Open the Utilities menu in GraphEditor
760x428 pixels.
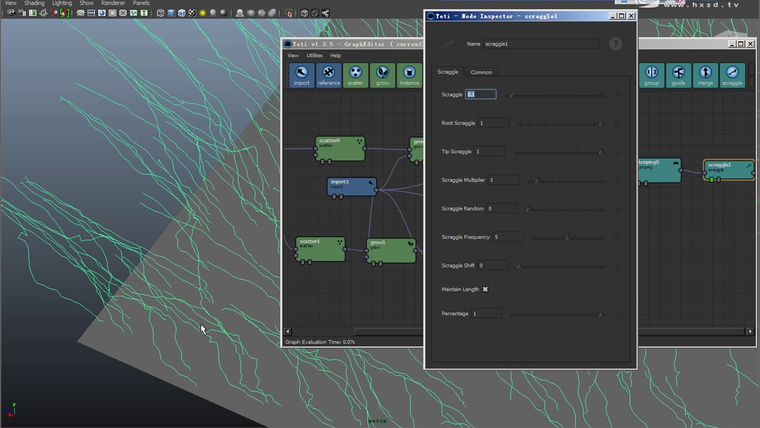tap(314, 56)
